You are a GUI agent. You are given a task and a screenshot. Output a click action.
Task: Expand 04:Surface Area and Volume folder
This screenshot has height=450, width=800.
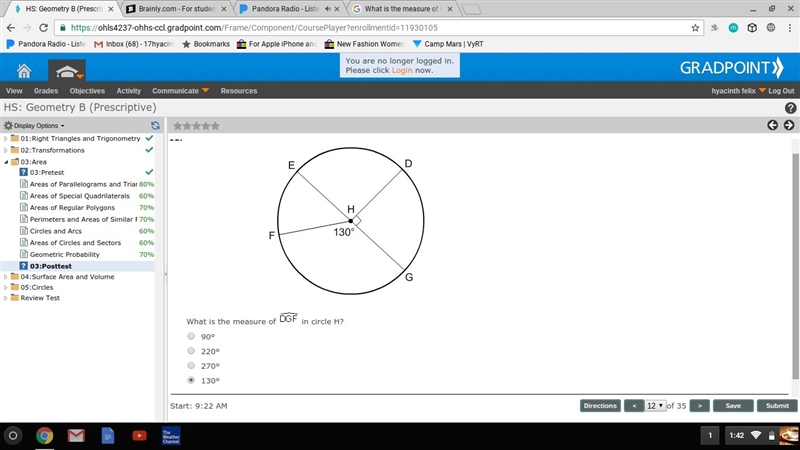6,277
